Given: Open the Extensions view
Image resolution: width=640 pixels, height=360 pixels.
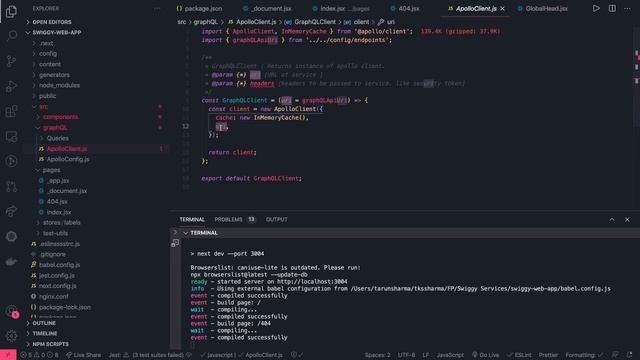Looking at the screenshot, I should coord(11,111).
